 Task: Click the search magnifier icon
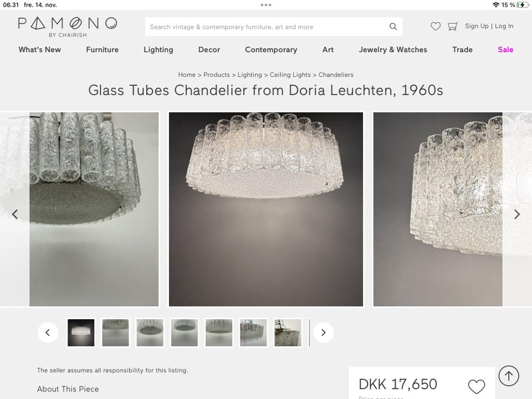(393, 27)
